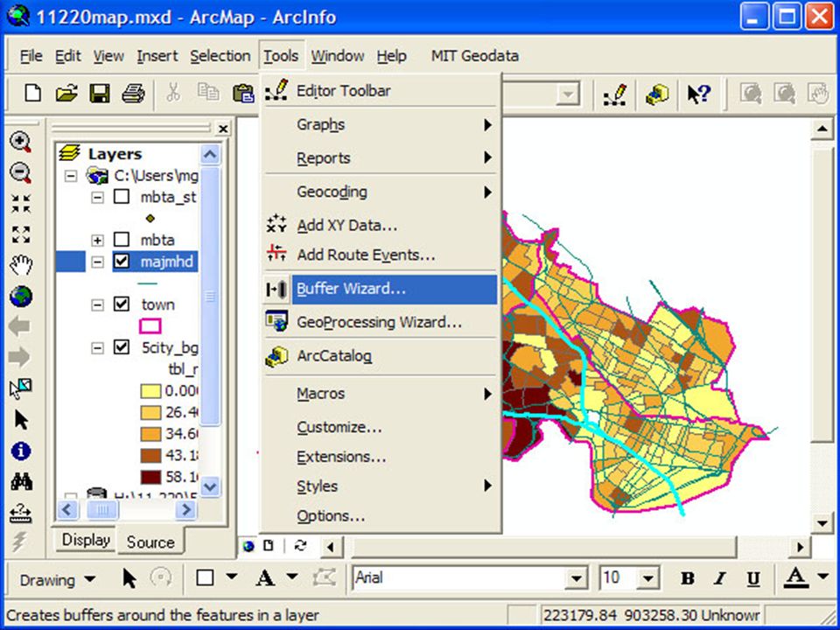Go back to previous extent arrow
The width and height of the screenshot is (840, 630).
[20, 326]
